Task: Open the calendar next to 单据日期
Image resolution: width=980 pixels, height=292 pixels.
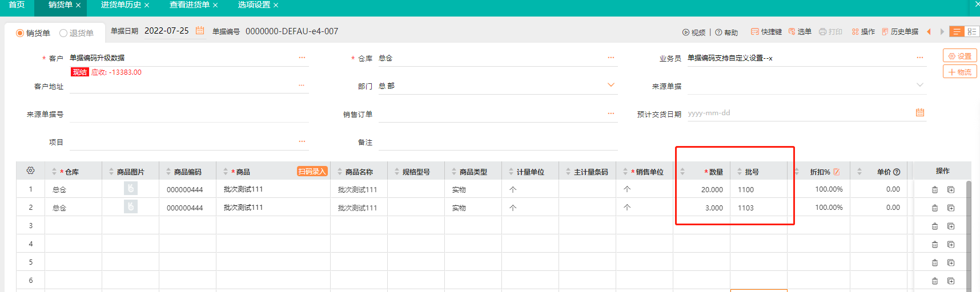Action: [x=200, y=31]
